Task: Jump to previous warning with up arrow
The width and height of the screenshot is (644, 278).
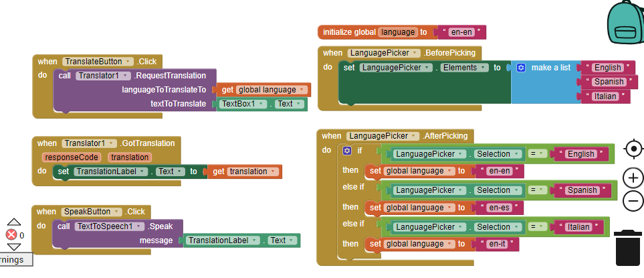Action: [x=14, y=222]
